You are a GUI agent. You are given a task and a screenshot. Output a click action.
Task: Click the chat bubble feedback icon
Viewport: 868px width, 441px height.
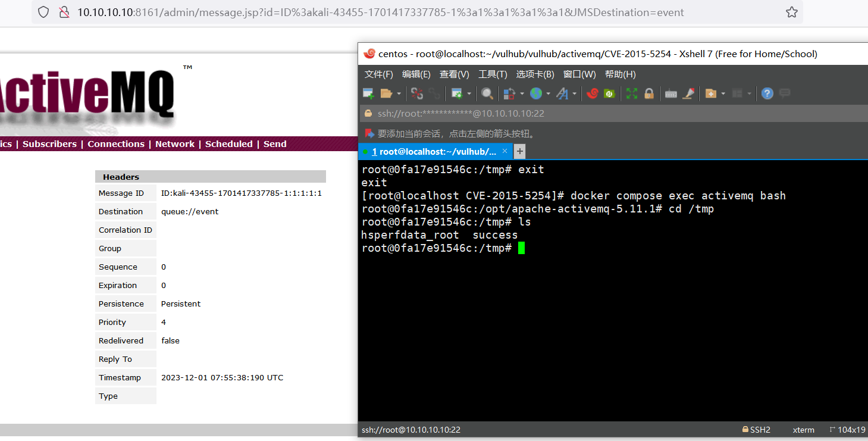pos(785,93)
